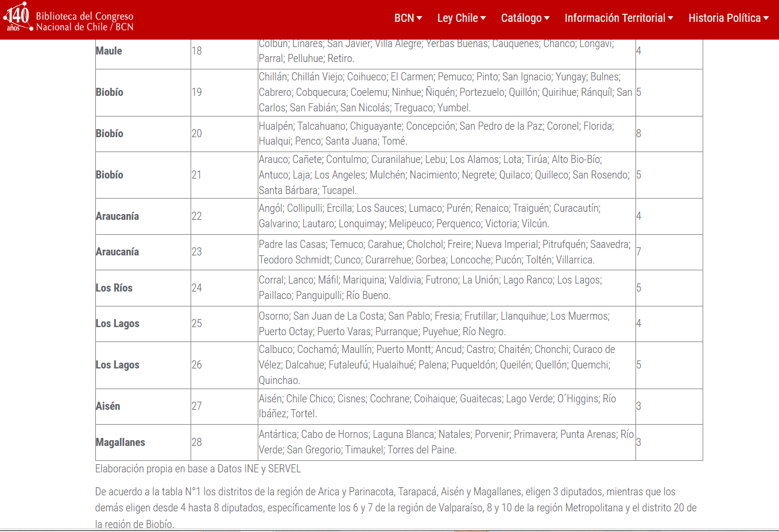Open the BCN dropdown menu
The width and height of the screenshot is (779, 532).
408,18
